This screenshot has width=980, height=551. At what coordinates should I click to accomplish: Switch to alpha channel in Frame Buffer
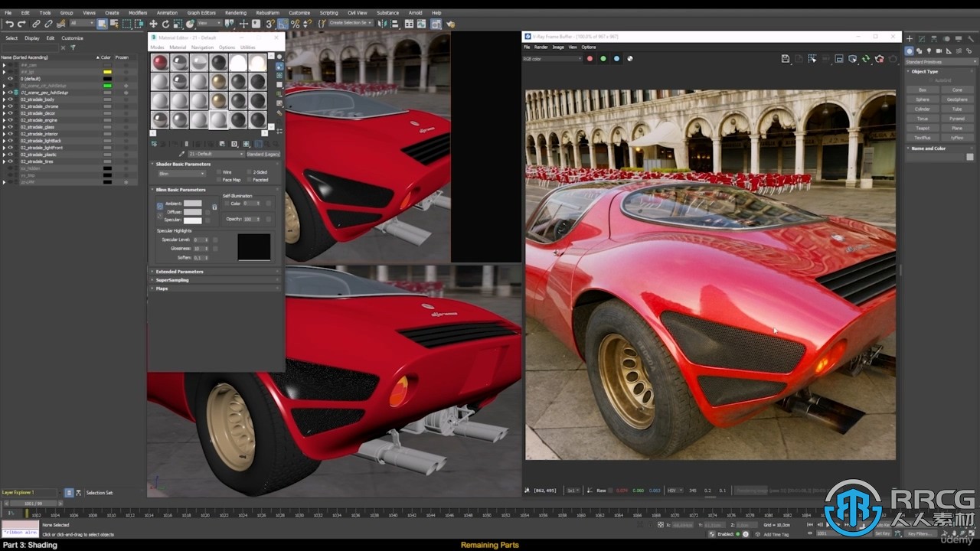tap(630, 58)
